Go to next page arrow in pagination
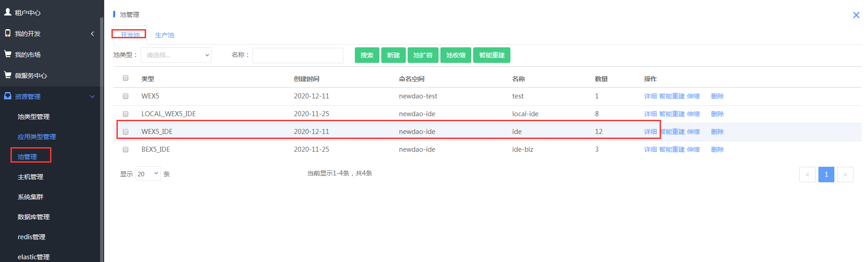The image size is (868, 262). 845,175
